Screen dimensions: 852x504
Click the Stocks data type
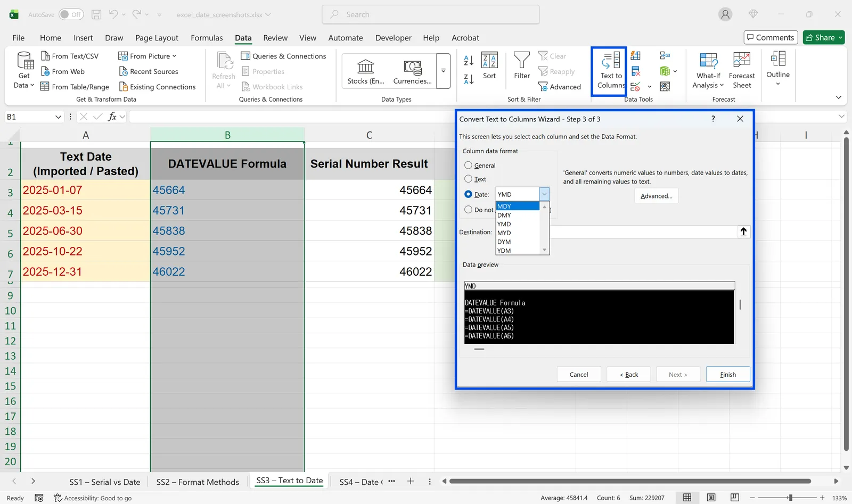[x=366, y=71]
